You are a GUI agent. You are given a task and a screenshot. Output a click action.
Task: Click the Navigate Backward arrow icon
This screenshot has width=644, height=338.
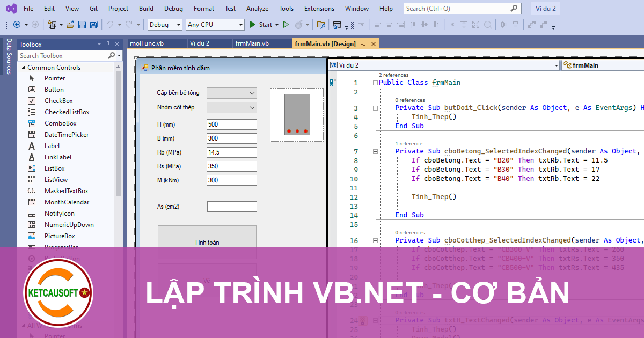click(17, 25)
